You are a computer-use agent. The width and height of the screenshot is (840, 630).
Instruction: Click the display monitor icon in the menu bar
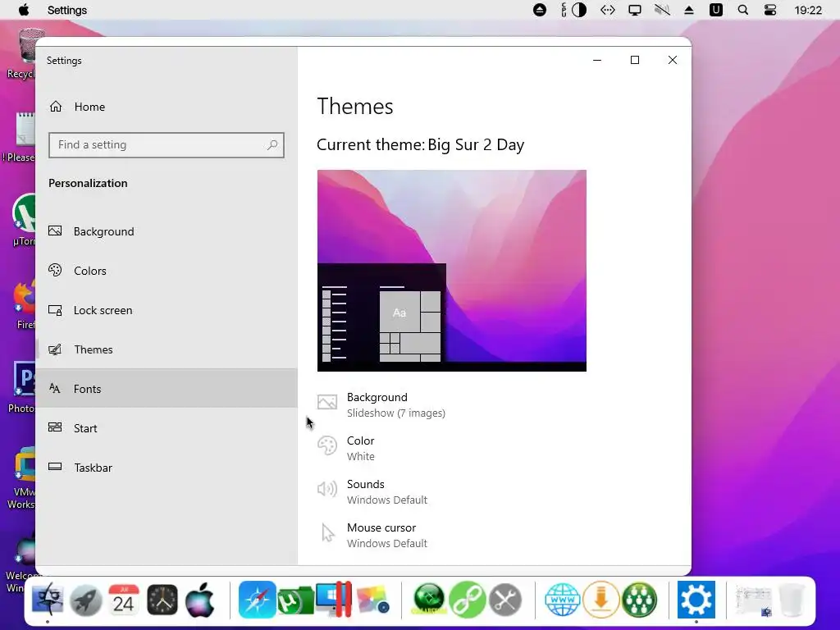point(635,10)
